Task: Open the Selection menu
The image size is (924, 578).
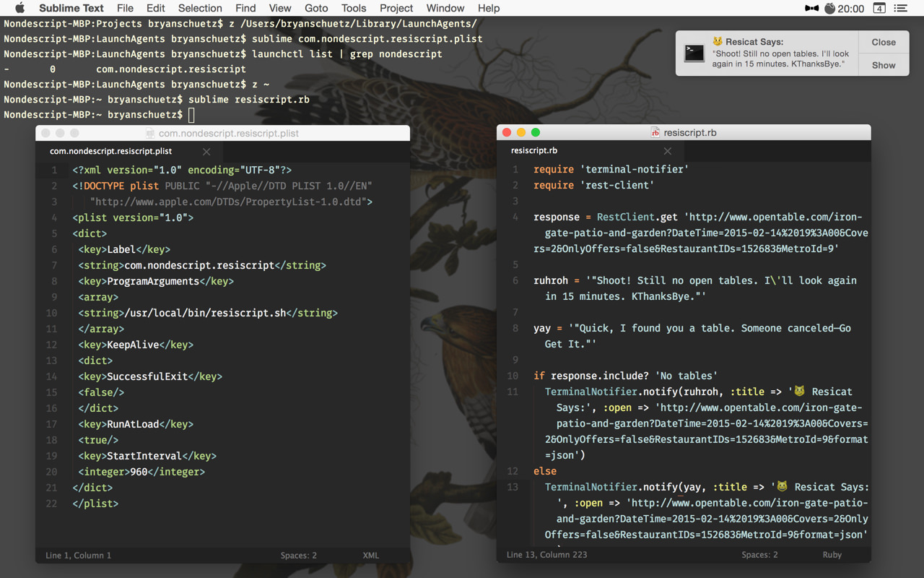Action: point(200,8)
